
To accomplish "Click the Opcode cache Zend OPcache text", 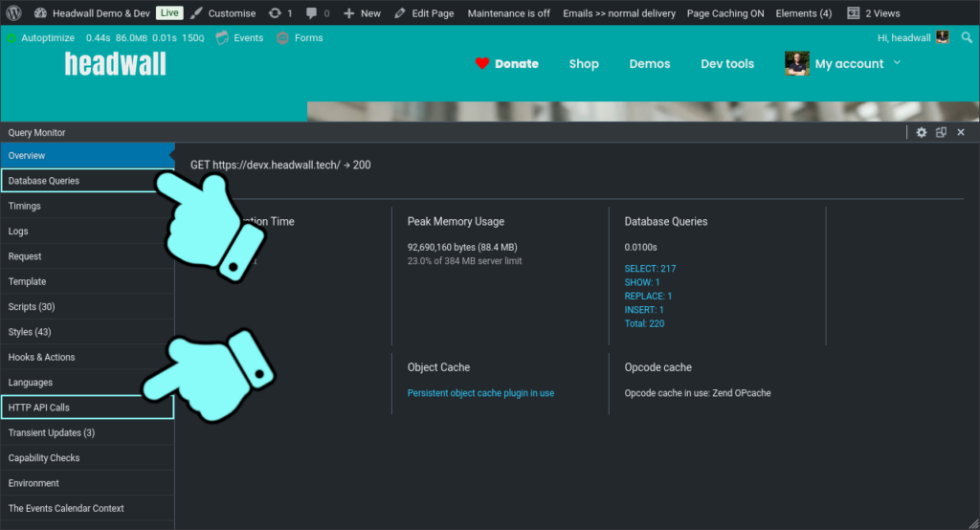I will click(698, 393).
